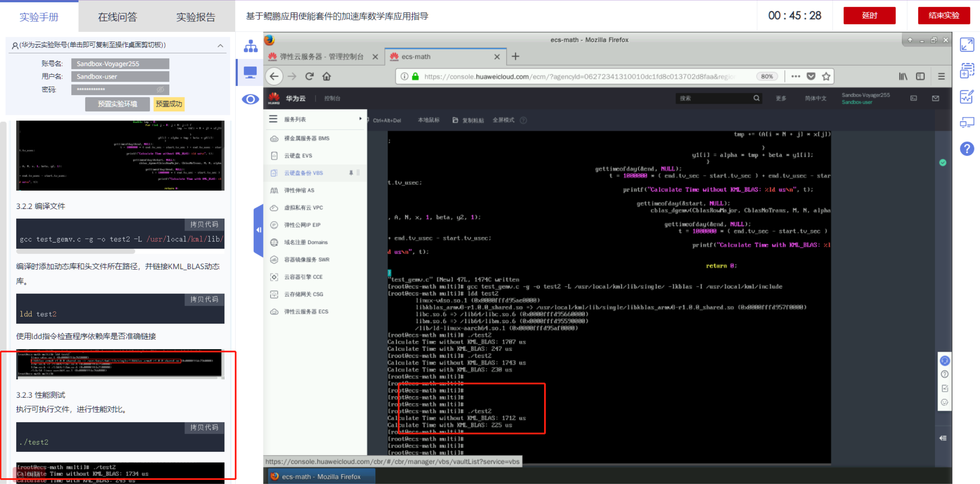Toggle pin on 云硬盘备份 VBS item

tap(351, 172)
